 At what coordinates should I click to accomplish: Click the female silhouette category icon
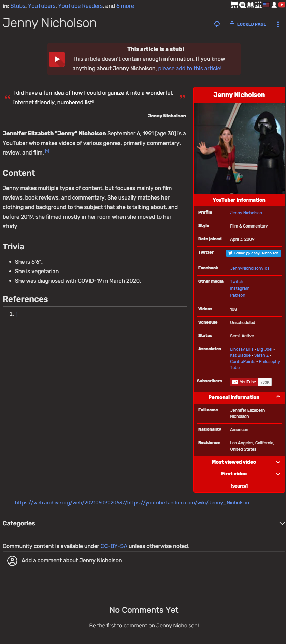pyautogui.click(x=274, y=5)
